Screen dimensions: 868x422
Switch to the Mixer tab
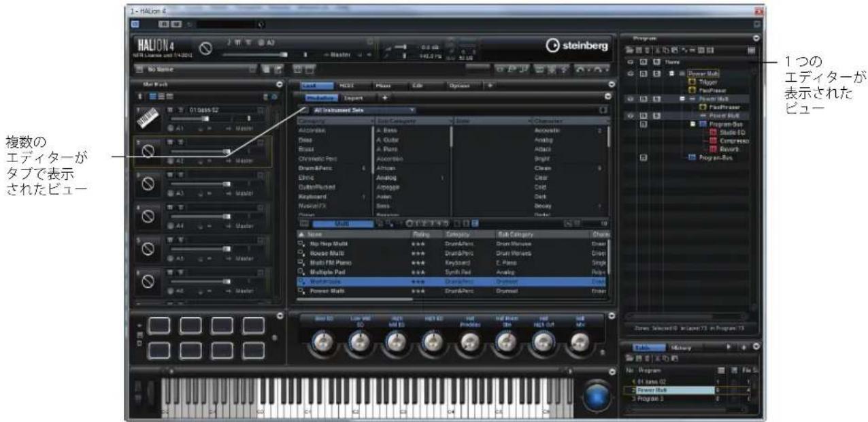pos(385,85)
